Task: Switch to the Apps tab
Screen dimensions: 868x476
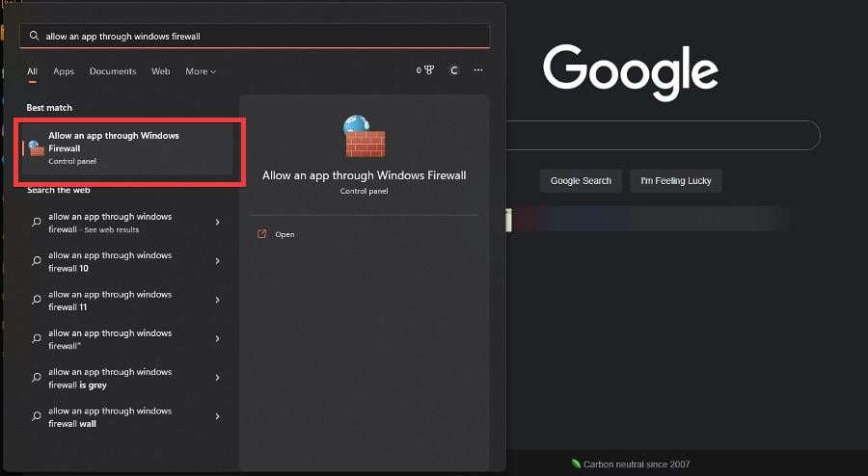Action: 64,71
